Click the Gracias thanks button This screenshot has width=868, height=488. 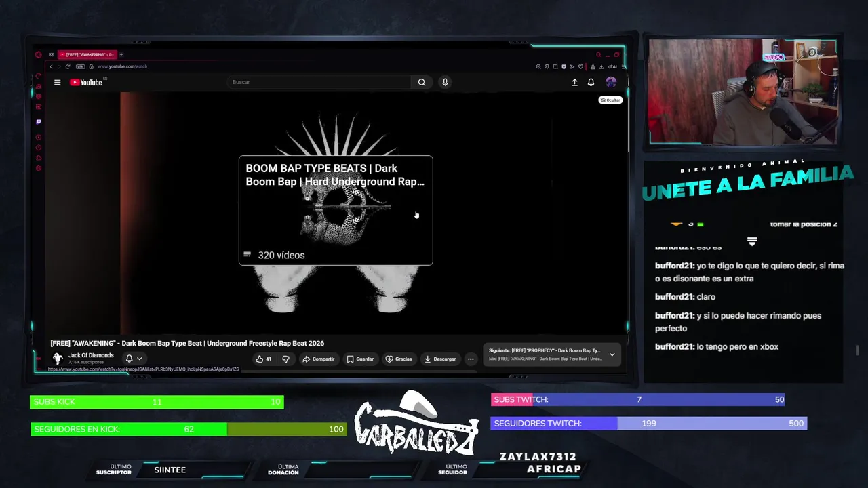point(399,359)
